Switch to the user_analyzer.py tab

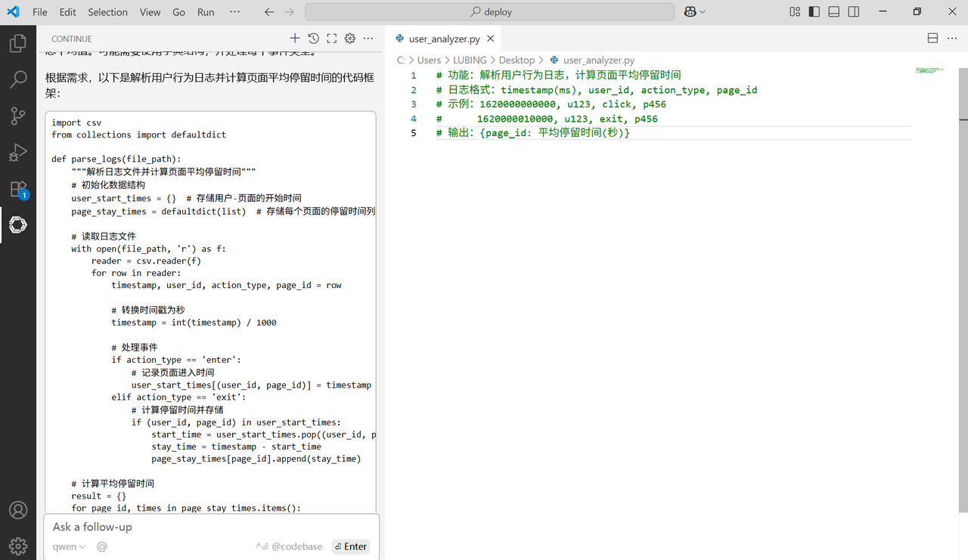[x=444, y=39]
